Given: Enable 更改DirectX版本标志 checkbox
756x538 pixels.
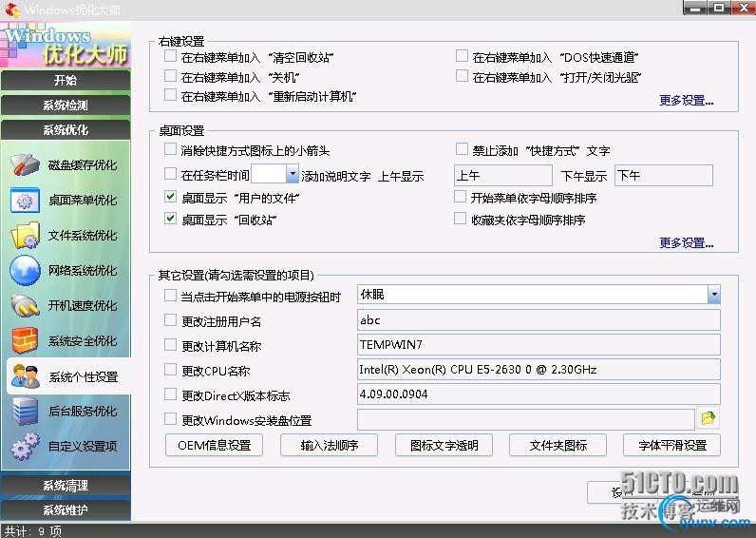Looking at the screenshot, I should coord(170,394).
